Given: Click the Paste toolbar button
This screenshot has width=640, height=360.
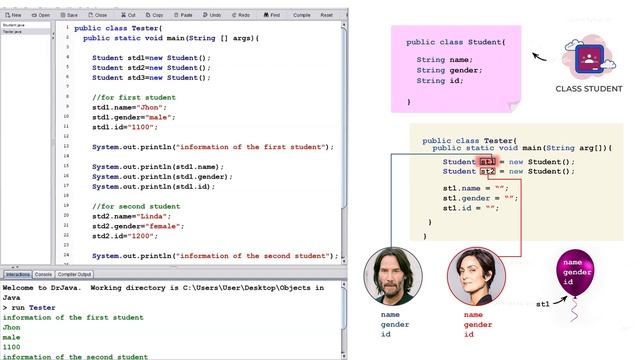Looking at the screenshot, I should (x=183, y=15).
